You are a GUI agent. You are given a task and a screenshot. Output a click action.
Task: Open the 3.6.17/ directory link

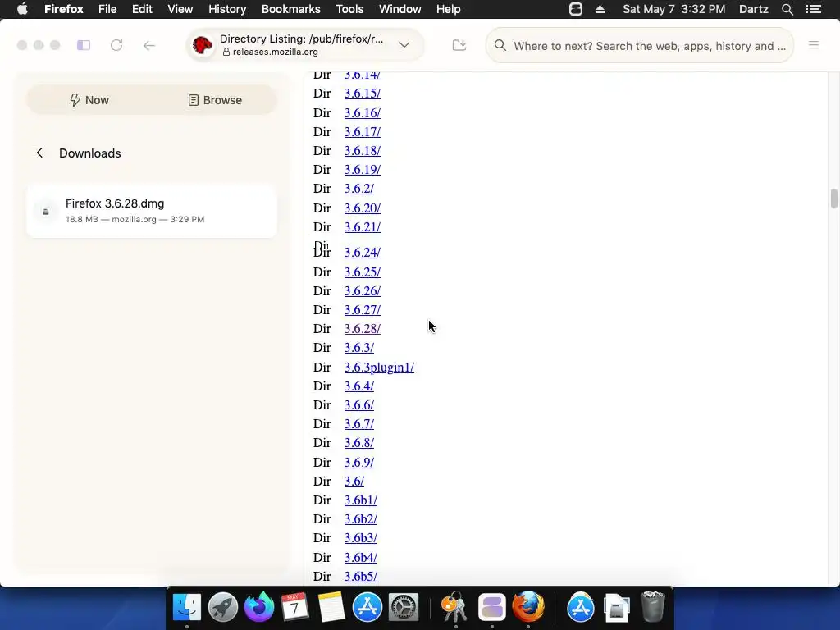(362, 132)
